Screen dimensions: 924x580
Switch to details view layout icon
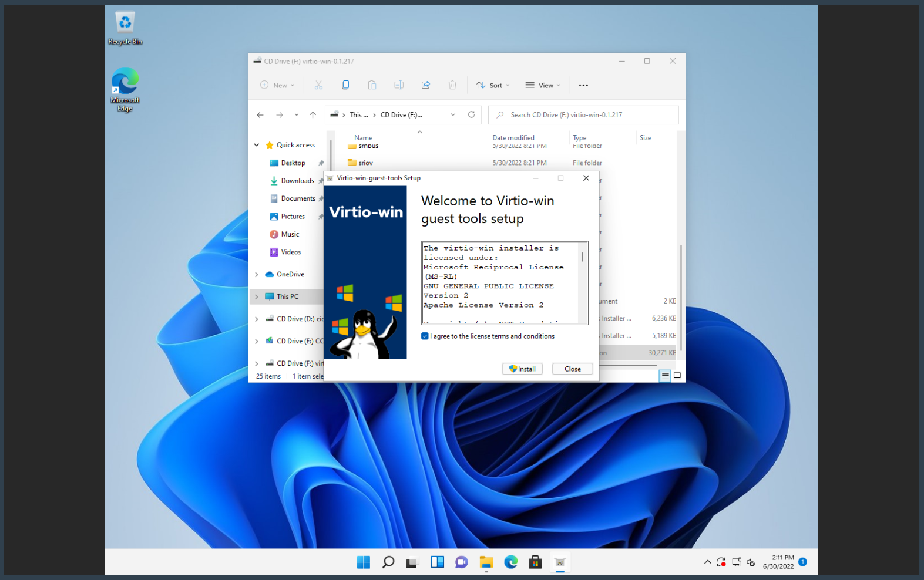click(x=665, y=376)
